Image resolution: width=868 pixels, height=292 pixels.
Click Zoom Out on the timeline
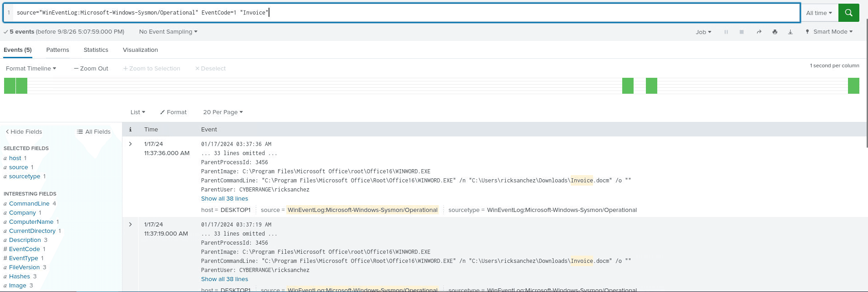(91, 69)
